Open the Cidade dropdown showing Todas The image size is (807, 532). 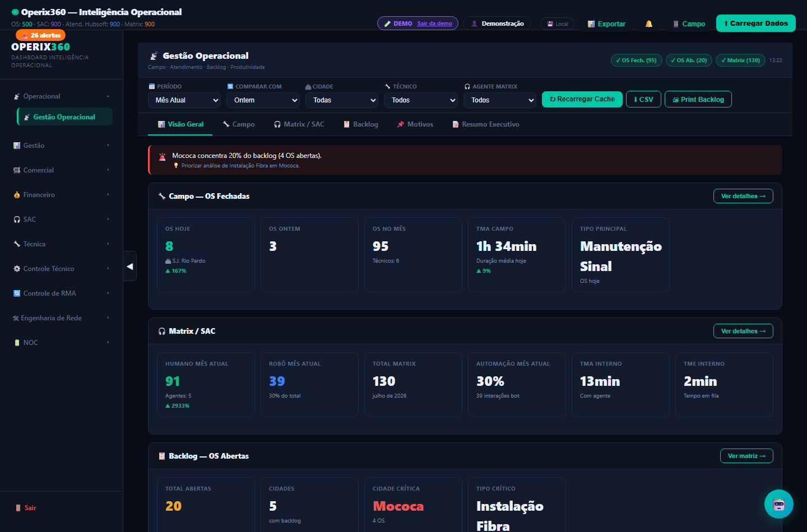[342, 100]
